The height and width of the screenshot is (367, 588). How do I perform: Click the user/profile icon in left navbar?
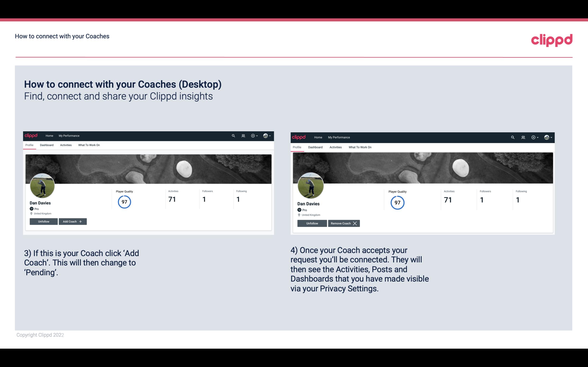[243, 135]
